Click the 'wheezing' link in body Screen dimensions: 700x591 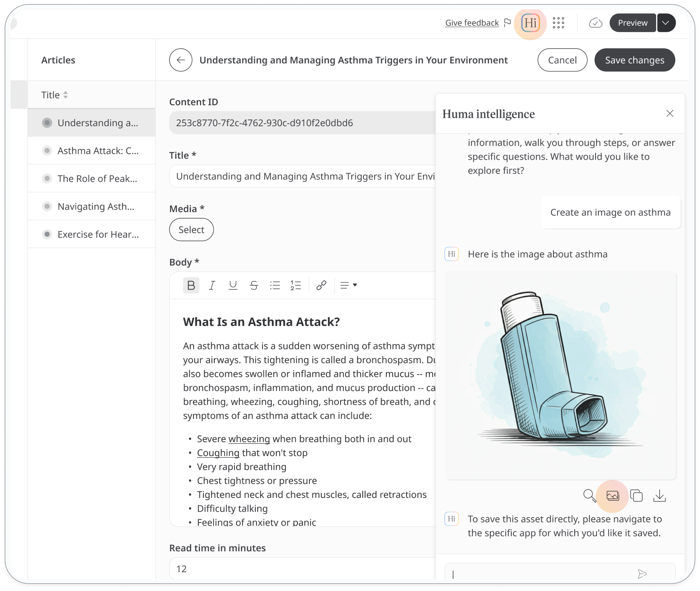coord(249,439)
